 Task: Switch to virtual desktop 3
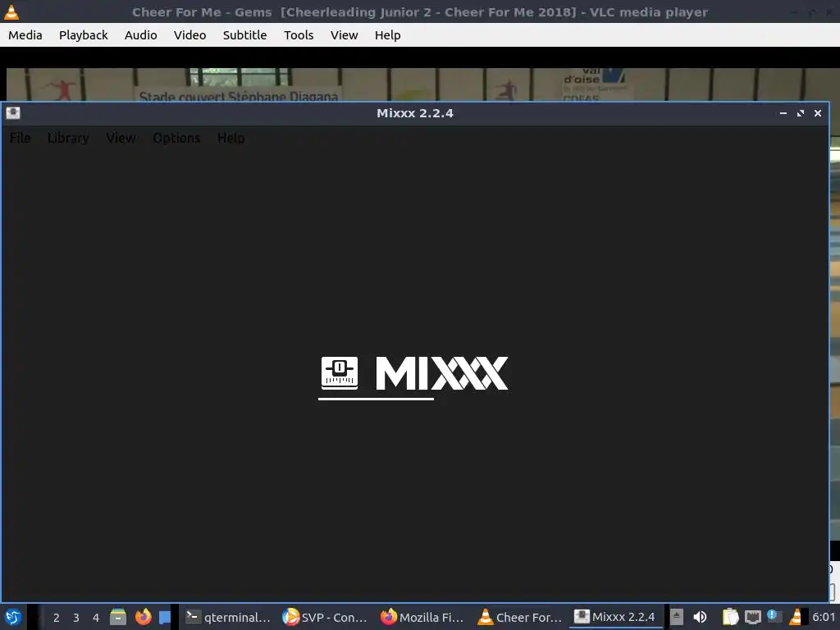point(76,618)
